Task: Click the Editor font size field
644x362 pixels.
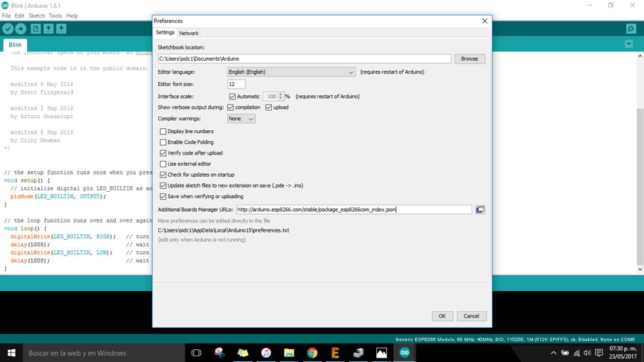Action: click(236, 84)
